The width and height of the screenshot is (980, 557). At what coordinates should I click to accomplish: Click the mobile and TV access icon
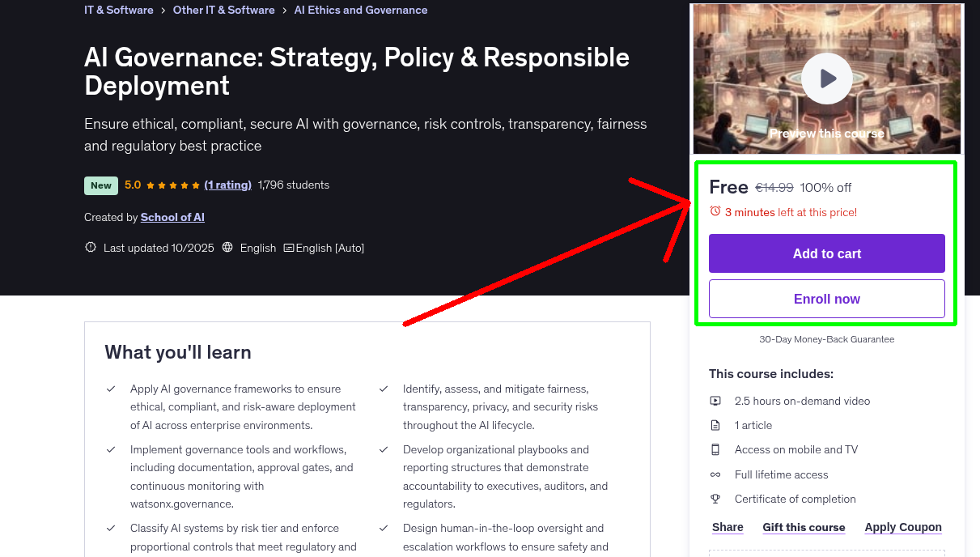coord(715,449)
